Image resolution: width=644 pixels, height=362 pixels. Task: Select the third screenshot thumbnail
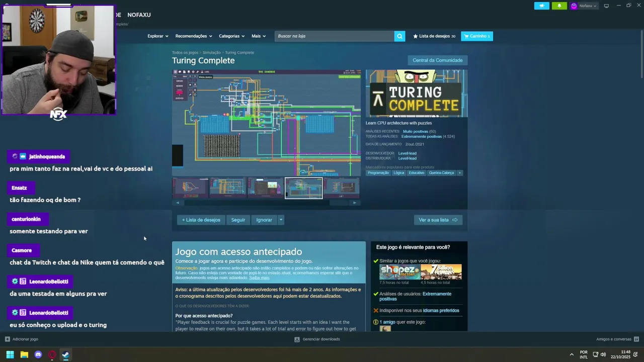[266, 188]
